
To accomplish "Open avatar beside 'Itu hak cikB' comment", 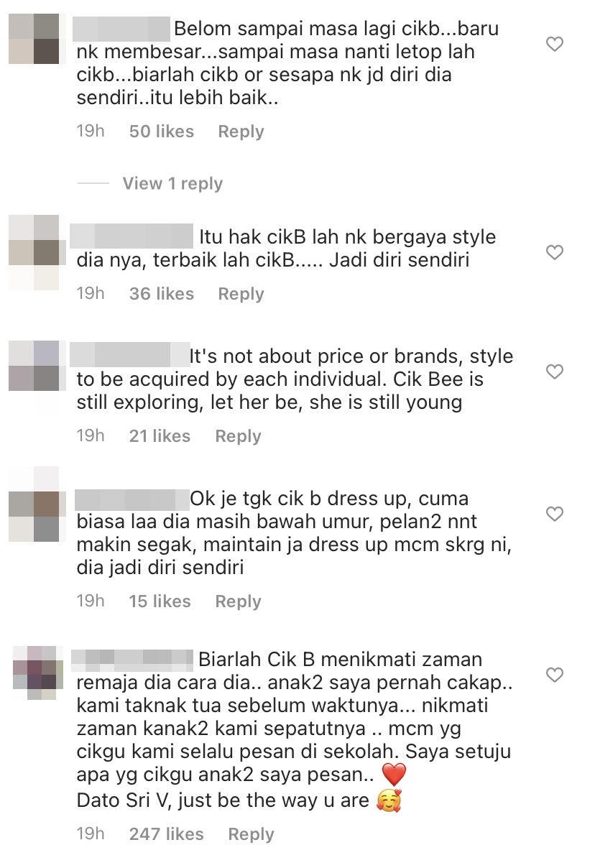I will pos(34,252).
